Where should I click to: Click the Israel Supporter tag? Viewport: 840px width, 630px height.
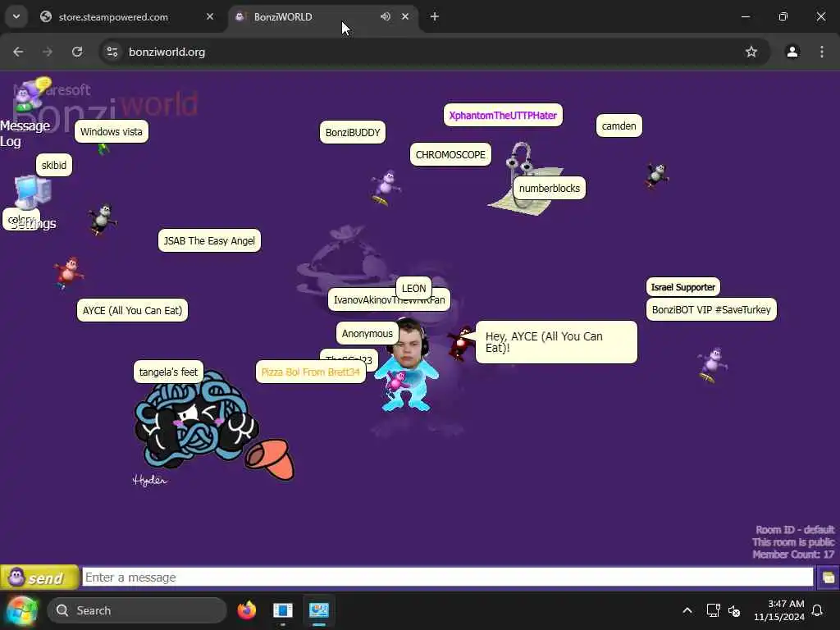[x=683, y=287]
